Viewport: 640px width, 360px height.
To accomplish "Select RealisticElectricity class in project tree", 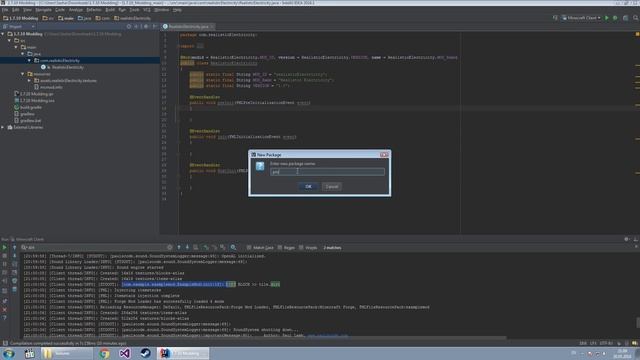I will coord(62,67).
